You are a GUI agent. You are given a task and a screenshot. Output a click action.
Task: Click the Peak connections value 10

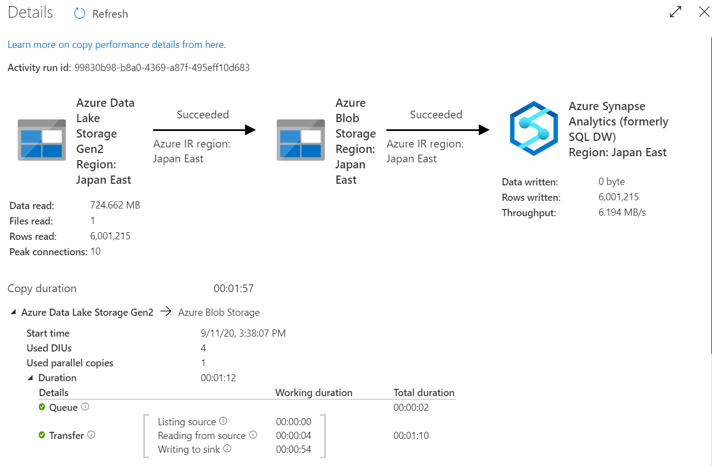pos(95,252)
